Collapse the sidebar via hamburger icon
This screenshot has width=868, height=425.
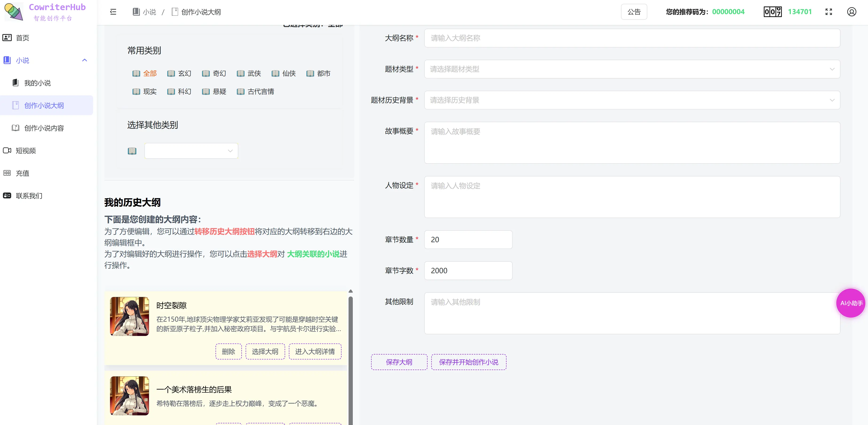pyautogui.click(x=113, y=12)
